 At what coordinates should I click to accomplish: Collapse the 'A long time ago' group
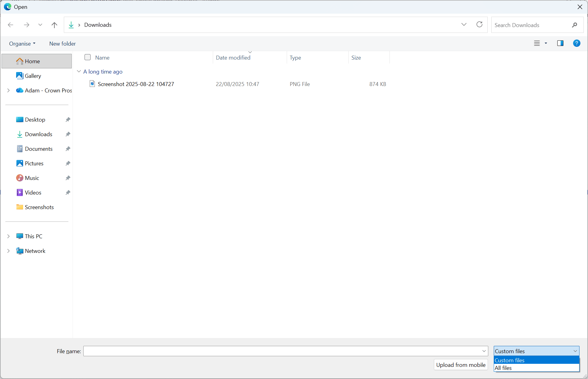click(x=79, y=71)
